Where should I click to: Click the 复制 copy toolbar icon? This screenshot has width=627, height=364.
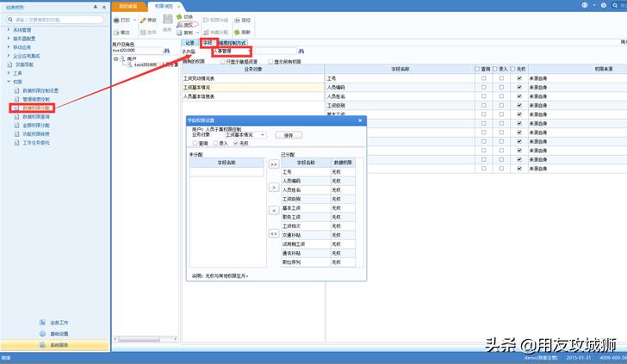pos(179,33)
